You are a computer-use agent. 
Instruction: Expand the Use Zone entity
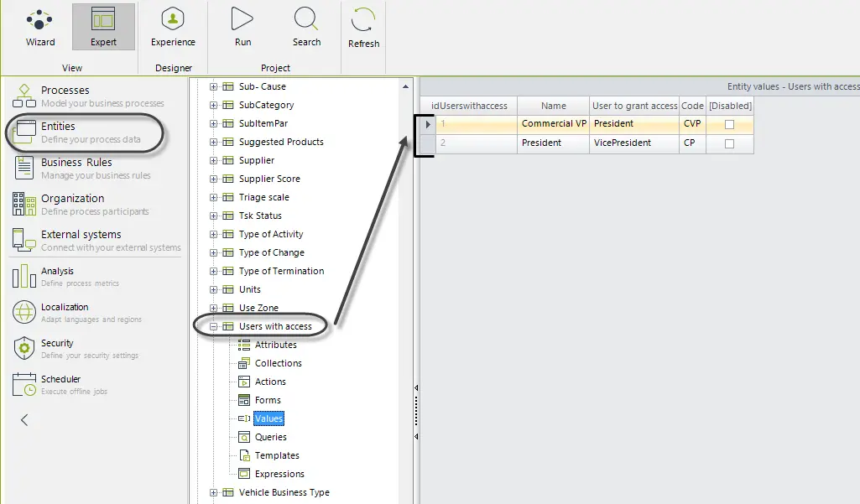coord(213,309)
